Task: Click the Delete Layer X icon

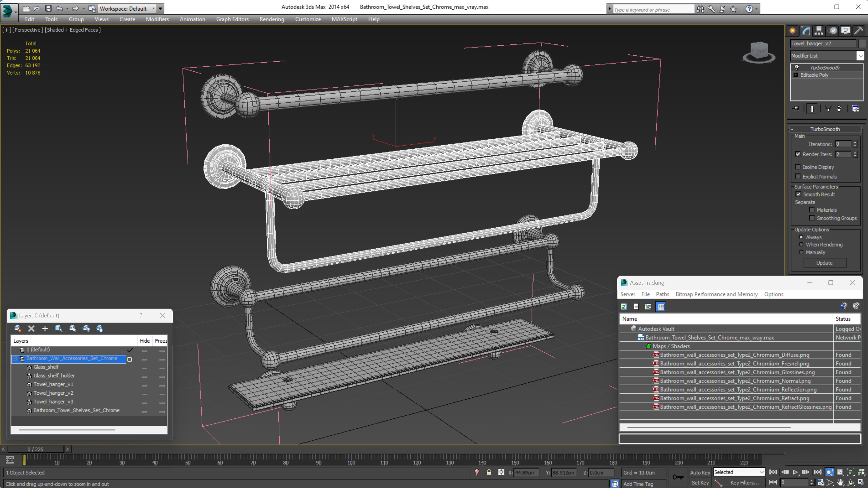Action: point(31,328)
